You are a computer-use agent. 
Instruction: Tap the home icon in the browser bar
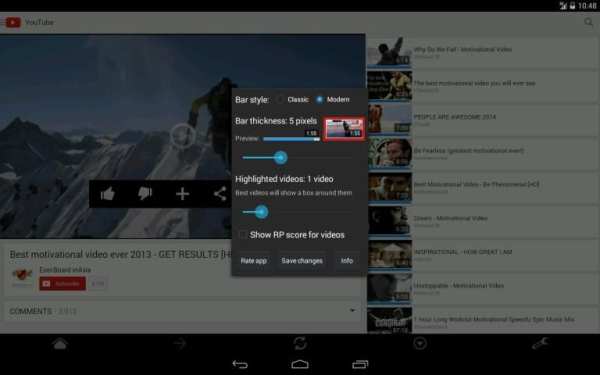(60, 344)
